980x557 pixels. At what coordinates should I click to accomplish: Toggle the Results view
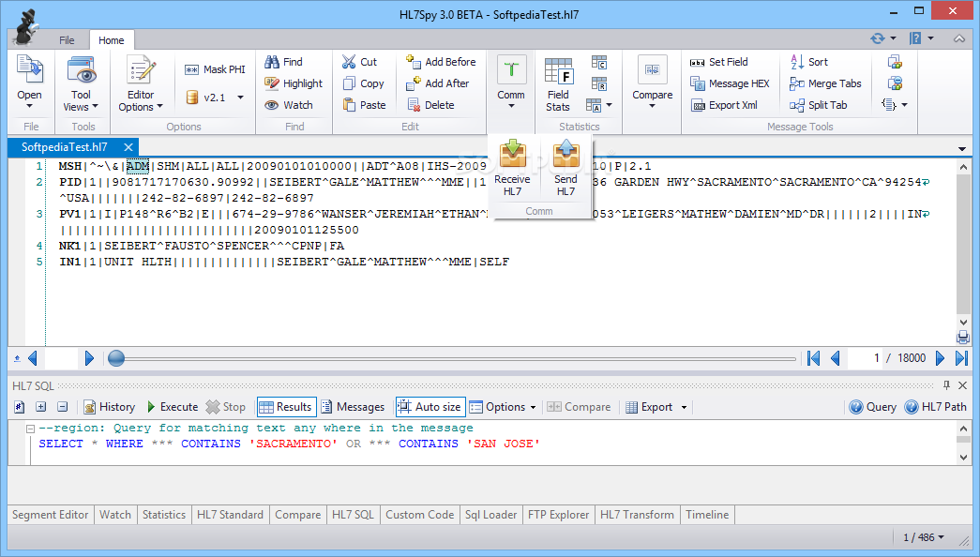(x=286, y=407)
